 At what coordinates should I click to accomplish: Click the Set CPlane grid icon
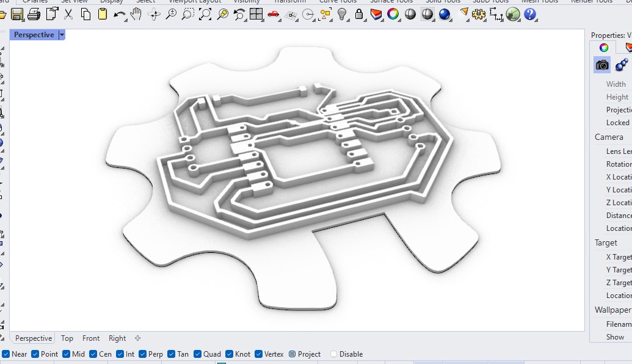click(x=291, y=15)
